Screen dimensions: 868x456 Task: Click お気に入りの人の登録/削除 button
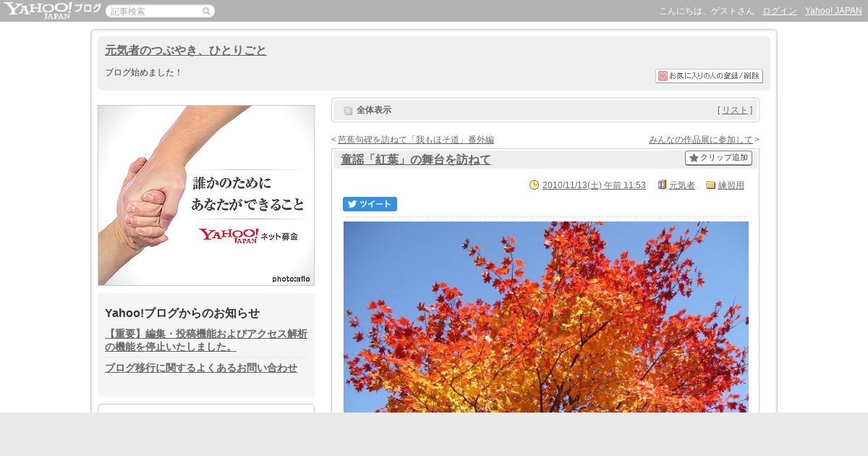[709, 76]
